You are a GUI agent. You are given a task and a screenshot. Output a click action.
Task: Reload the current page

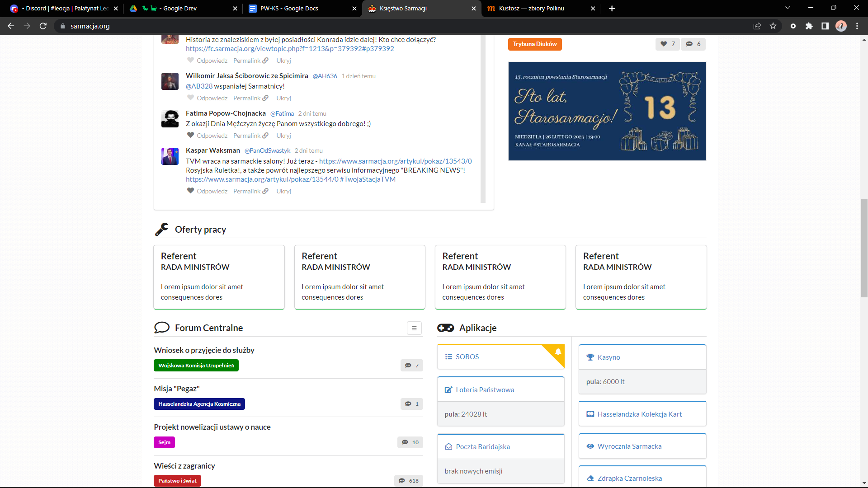click(x=43, y=26)
